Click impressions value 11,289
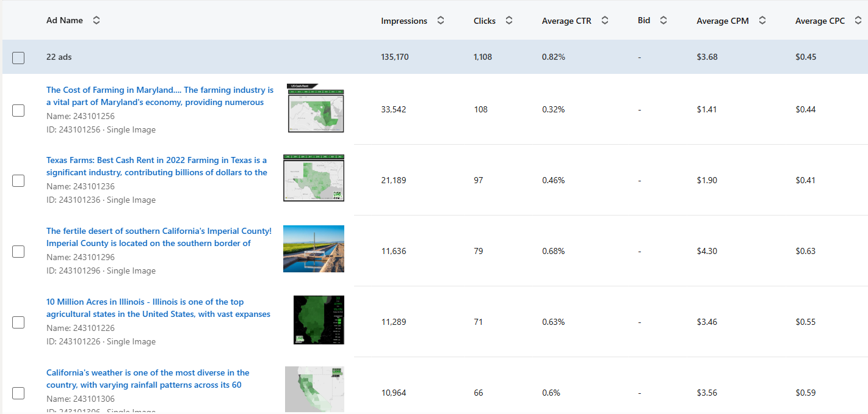 pos(394,322)
